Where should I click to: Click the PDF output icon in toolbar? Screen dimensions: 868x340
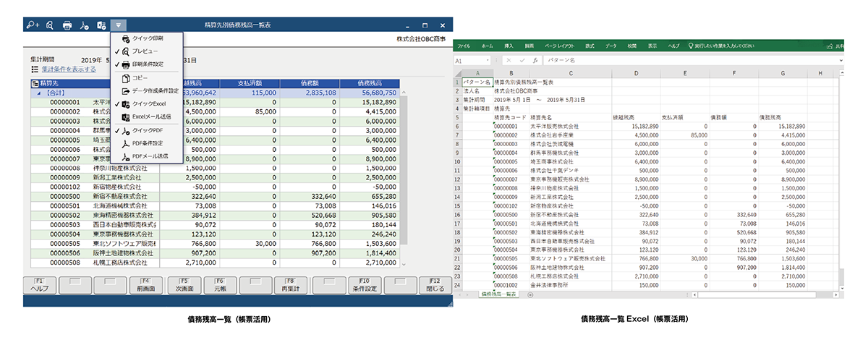[x=85, y=25]
